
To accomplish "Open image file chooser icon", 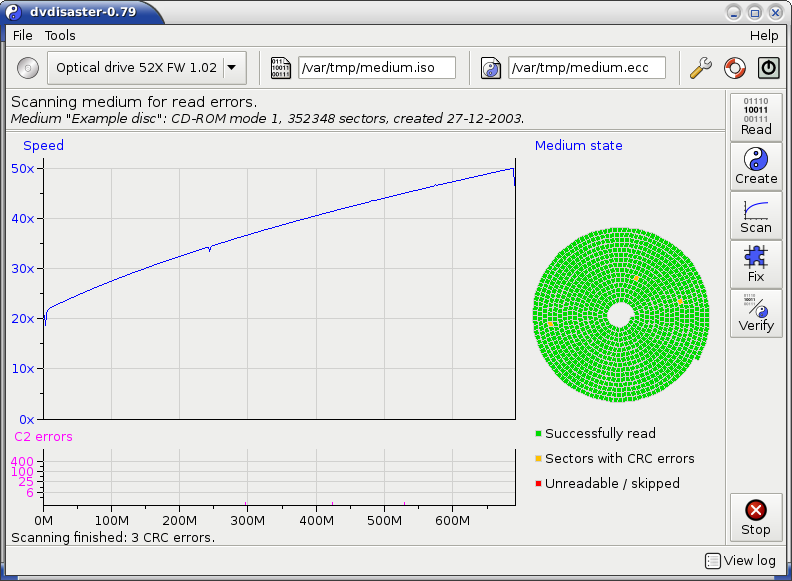I will point(281,68).
